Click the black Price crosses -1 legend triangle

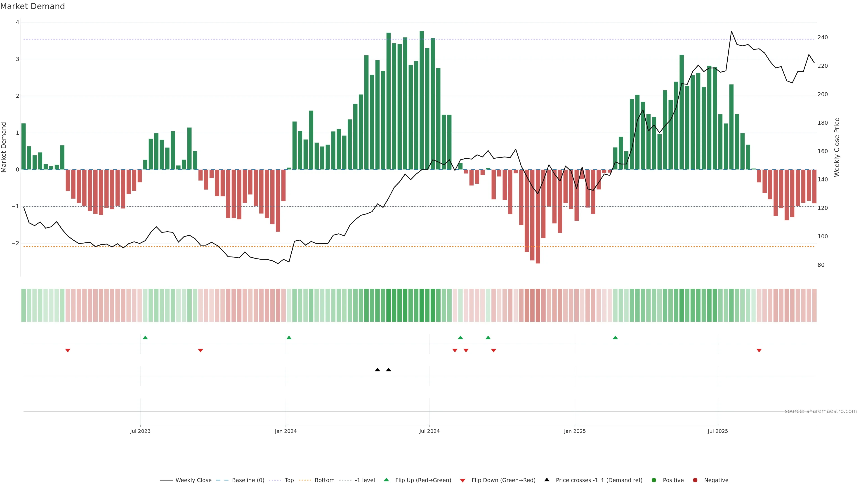coord(547,480)
